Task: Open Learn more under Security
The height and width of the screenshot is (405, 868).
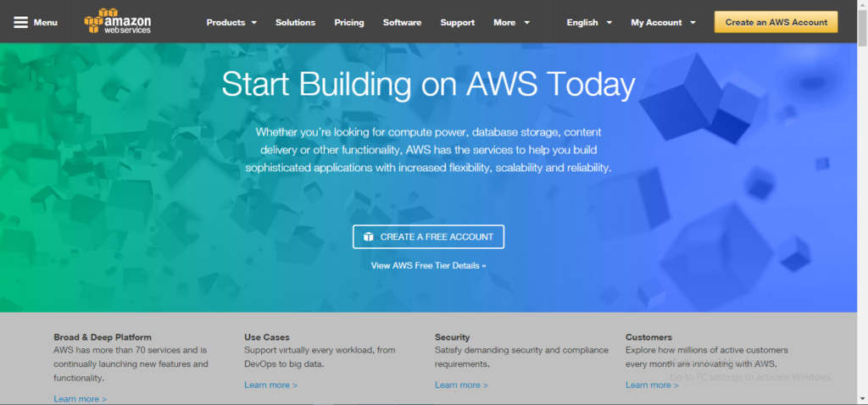Action: pyautogui.click(x=461, y=385)
